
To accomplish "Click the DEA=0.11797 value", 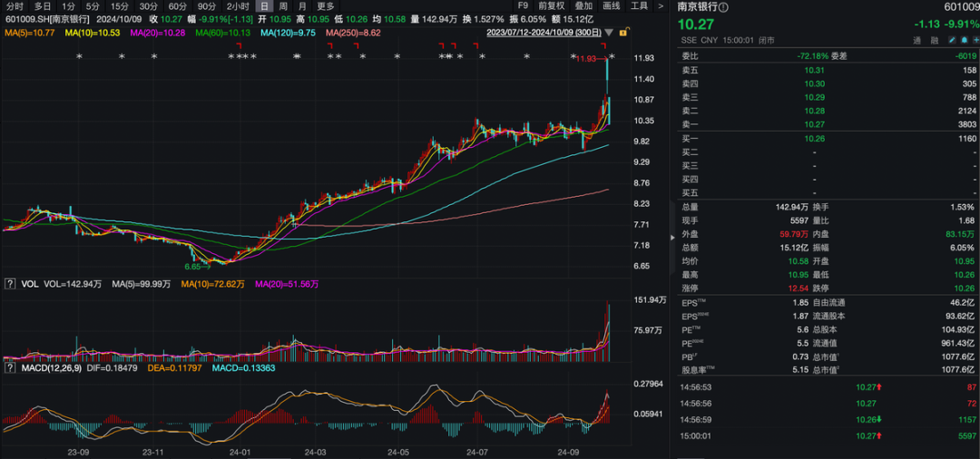I will click(172, 368).
